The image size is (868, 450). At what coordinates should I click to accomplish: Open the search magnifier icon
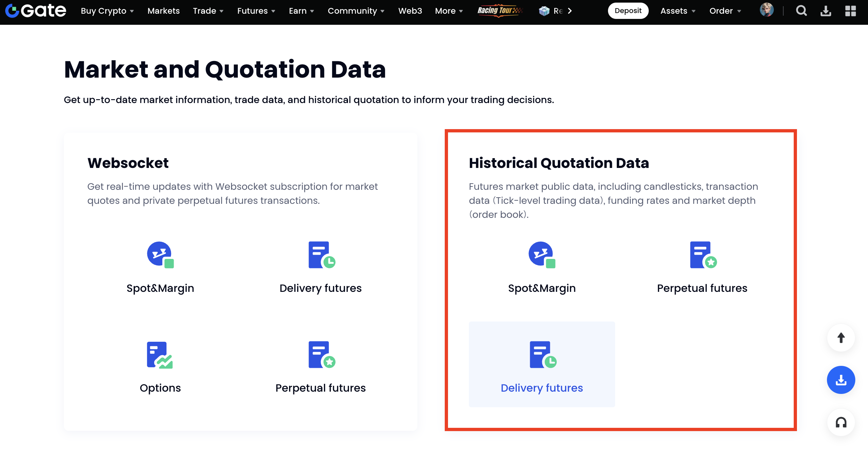click(x=801, y=11)
